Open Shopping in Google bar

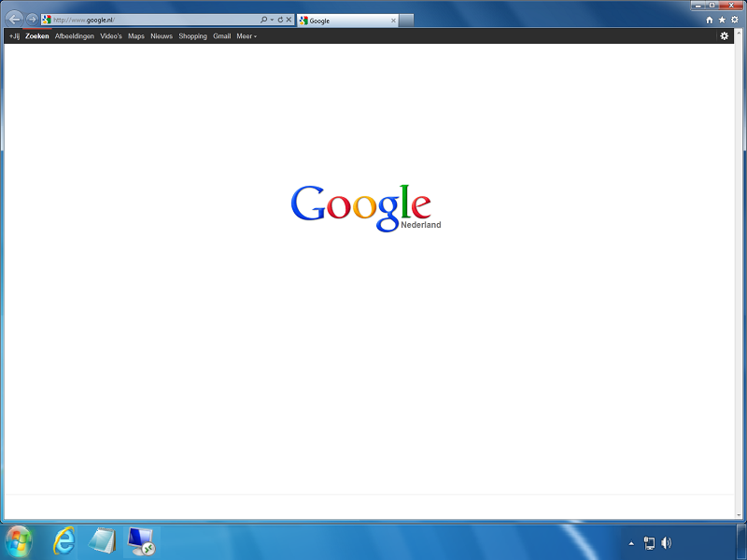tap(193, 36)
